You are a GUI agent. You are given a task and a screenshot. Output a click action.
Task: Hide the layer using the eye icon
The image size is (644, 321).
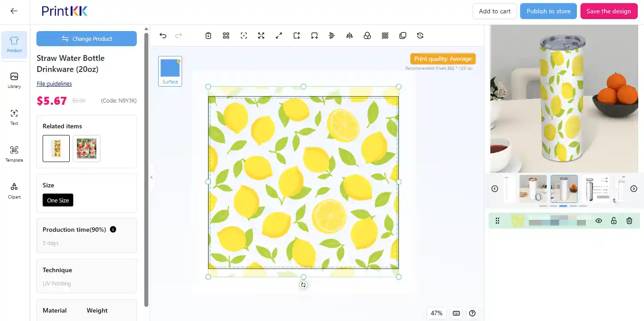pyautogui.click(x=599, y=221)
